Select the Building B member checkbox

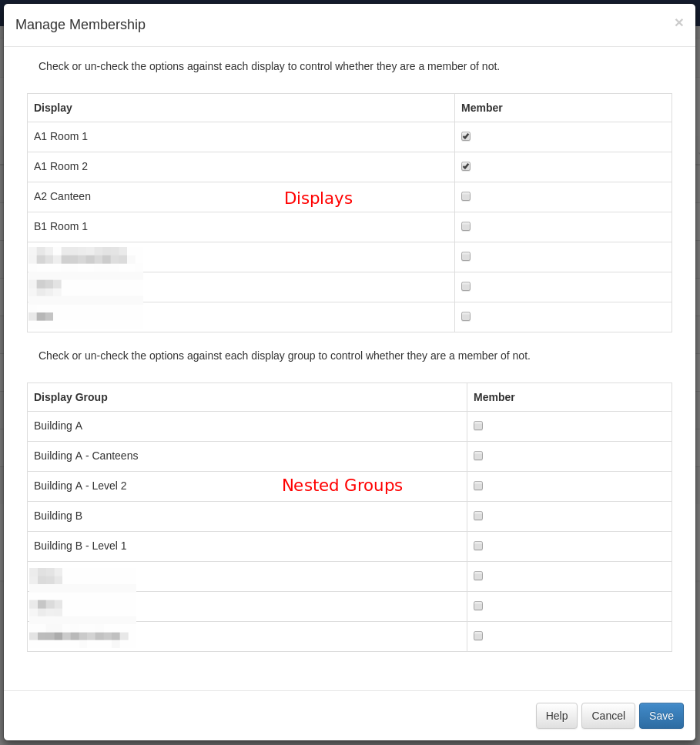[x=478, y=516]
